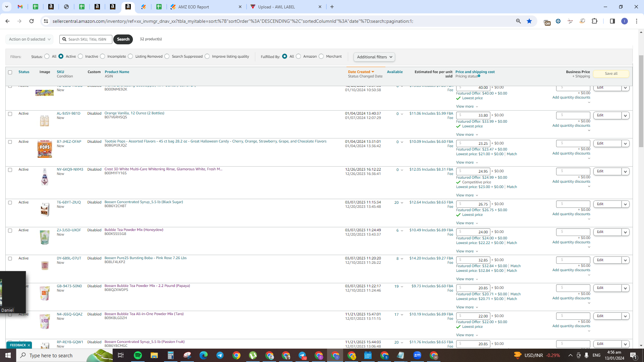
Task: Open the browser zoom magnifier icon
Action: [x=519, y=21]
